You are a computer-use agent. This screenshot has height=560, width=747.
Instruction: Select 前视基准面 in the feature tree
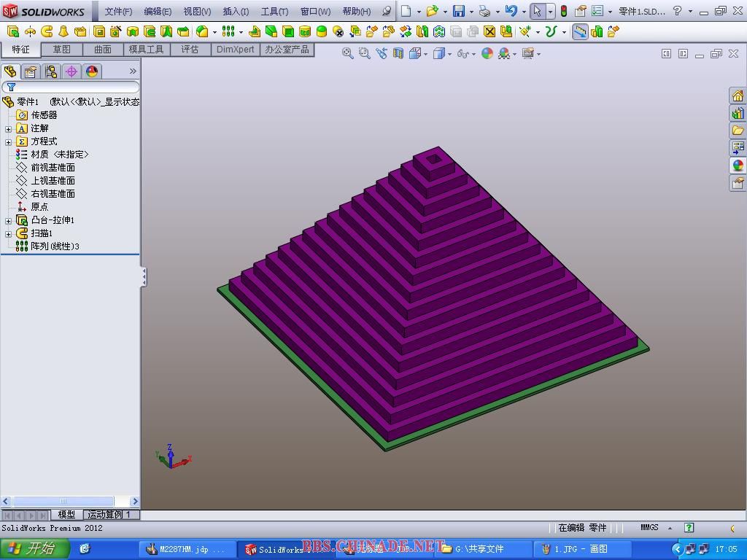pyautogui.click(x=53, y=168)
